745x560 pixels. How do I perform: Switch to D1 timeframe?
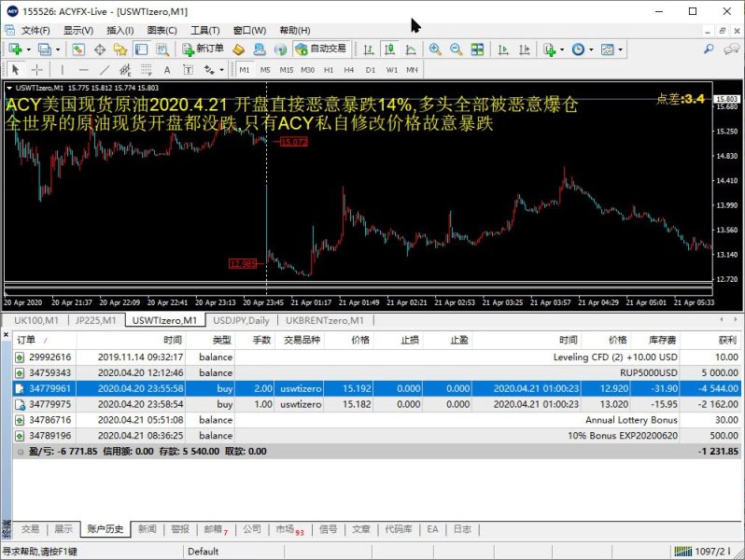371,70
